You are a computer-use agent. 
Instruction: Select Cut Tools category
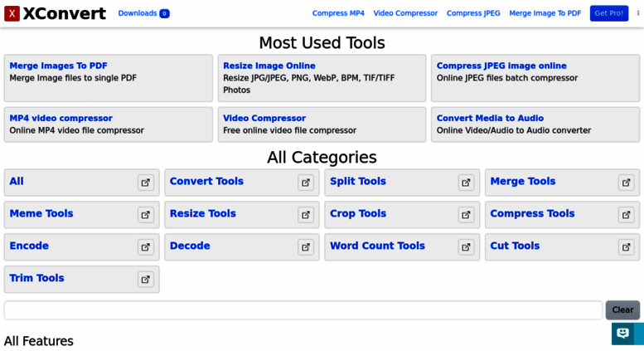click(515, 246)
